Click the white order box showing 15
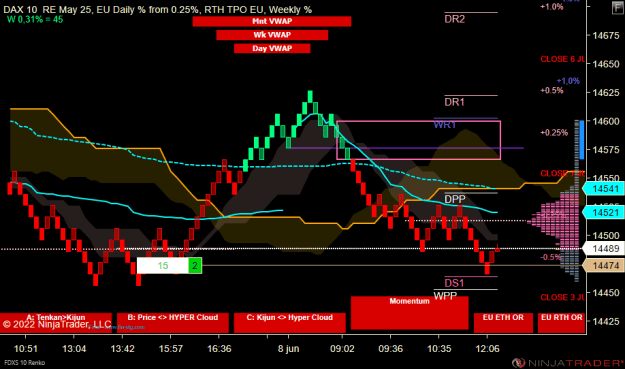Viewport: 625px width, 369px height. point(163,266)
